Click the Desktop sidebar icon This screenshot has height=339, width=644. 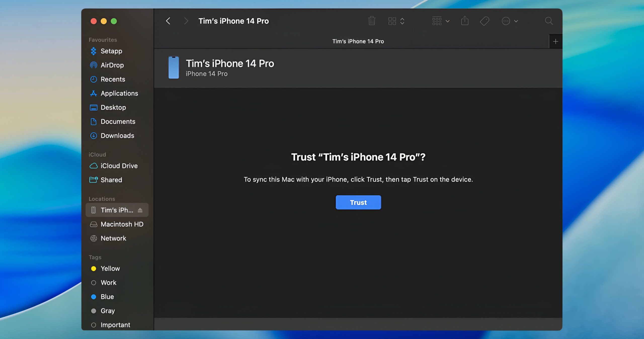click(x=94, y=108)
